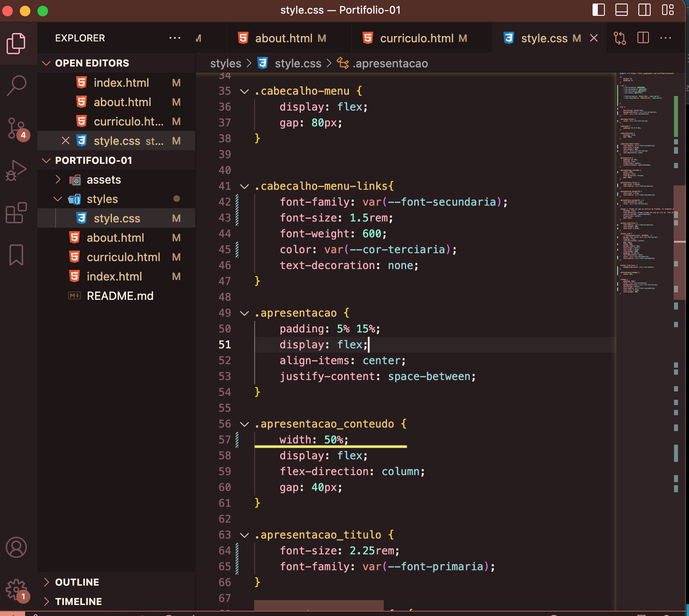The height and width of the screenshot is (616, 689).
Task: Open index.html from Open Editors
Action: click(x=116, y=83)
